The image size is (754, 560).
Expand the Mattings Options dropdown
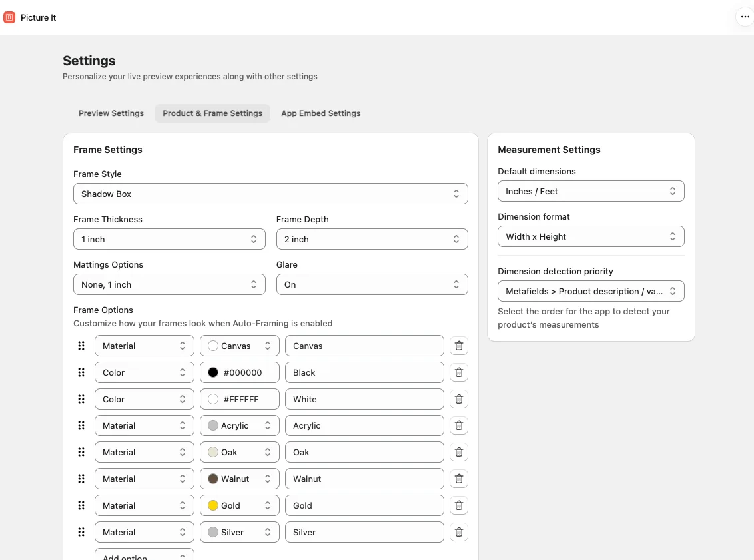pyautogui.click(x=169, y=284)
